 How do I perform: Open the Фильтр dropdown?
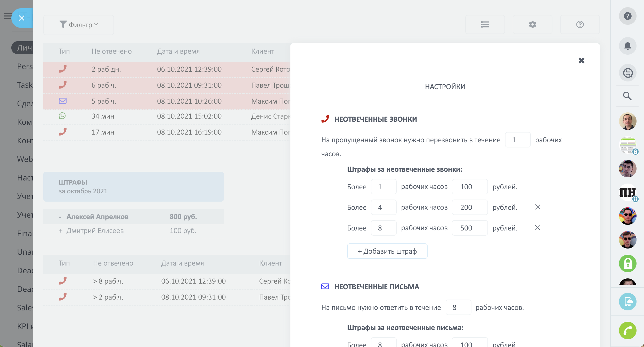point(78,25)
